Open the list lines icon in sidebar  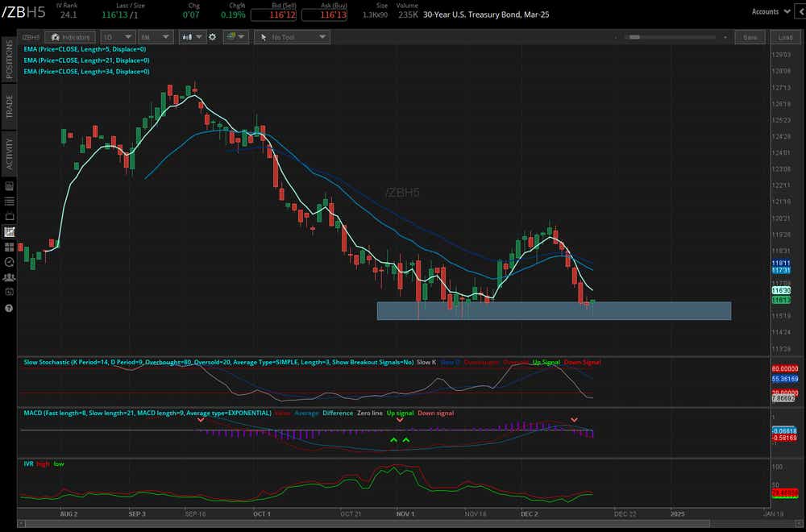[9, 202]
